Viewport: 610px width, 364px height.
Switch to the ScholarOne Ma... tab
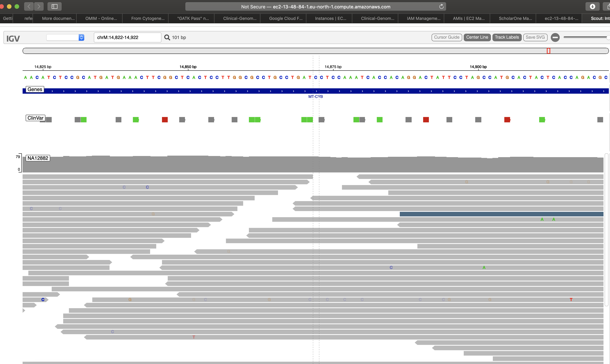515,18
